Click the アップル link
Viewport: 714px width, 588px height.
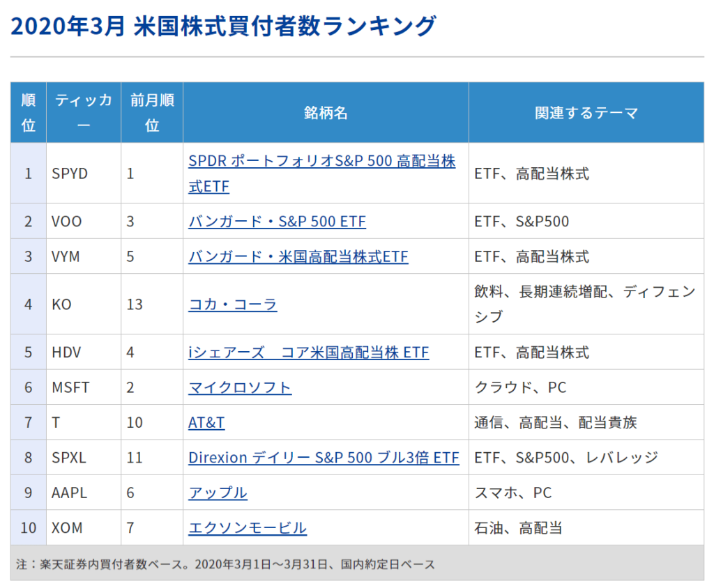click(x=218, y=493)
